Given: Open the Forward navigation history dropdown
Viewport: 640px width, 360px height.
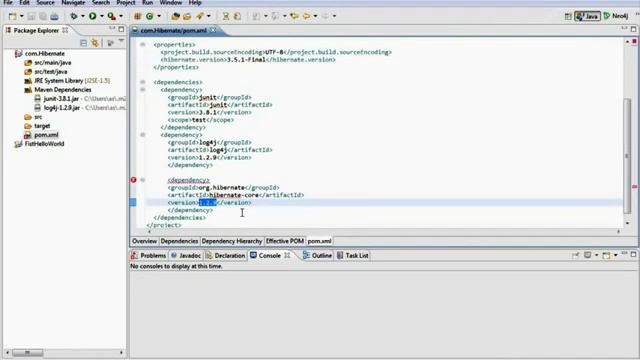Looking at the screenshot, I should (334, 16).
